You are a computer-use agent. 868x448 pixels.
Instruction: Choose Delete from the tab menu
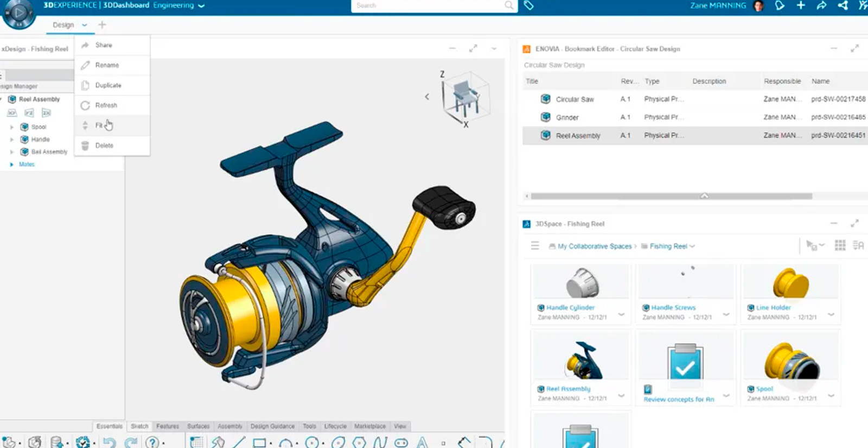pos(112,146)
